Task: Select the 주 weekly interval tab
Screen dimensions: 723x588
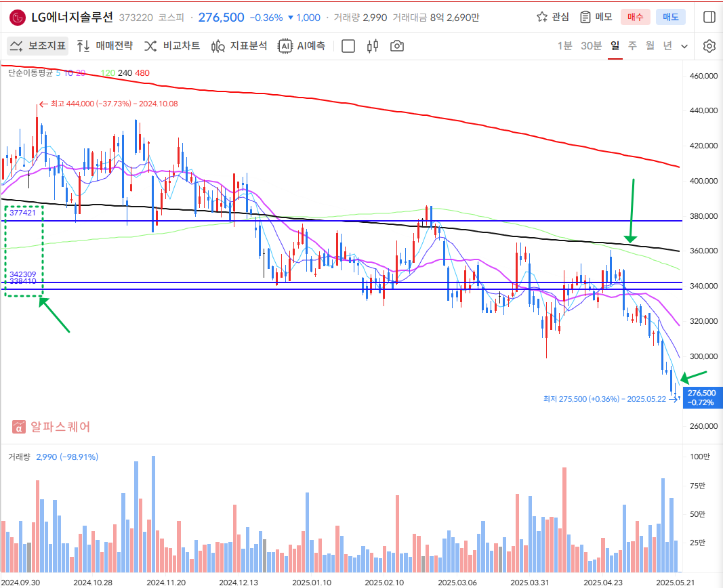Action: click(x=632, y=45)
